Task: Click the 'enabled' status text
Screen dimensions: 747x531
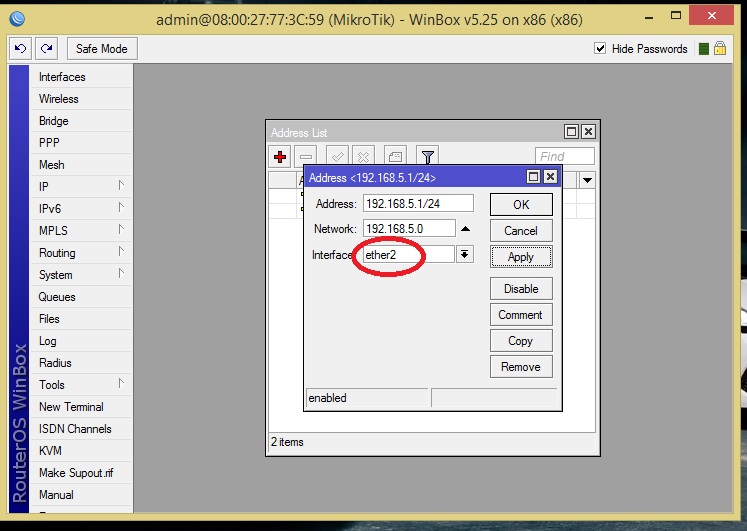Action: pyautogui.click(x=327, y=398)
